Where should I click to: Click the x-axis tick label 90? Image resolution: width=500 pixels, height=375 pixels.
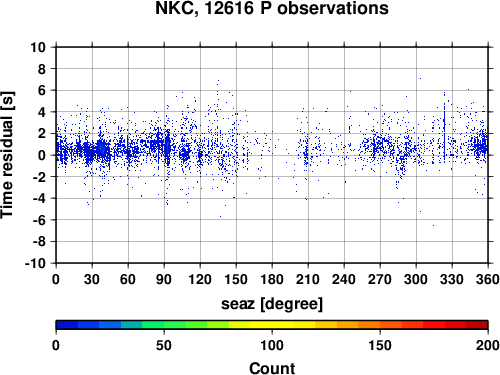(164, 279)
